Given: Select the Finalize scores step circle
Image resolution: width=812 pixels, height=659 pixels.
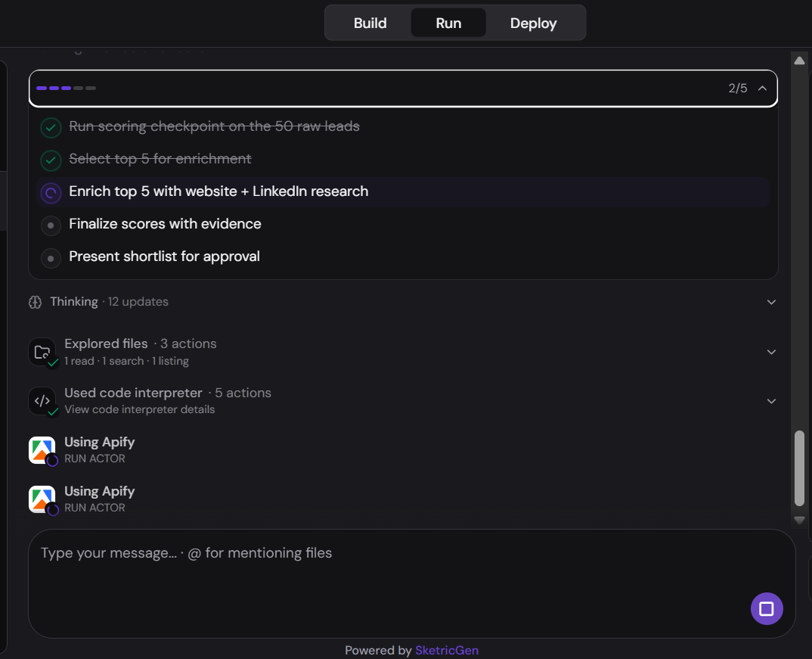Looking at the screenshot, I should [x=51, y=225].
